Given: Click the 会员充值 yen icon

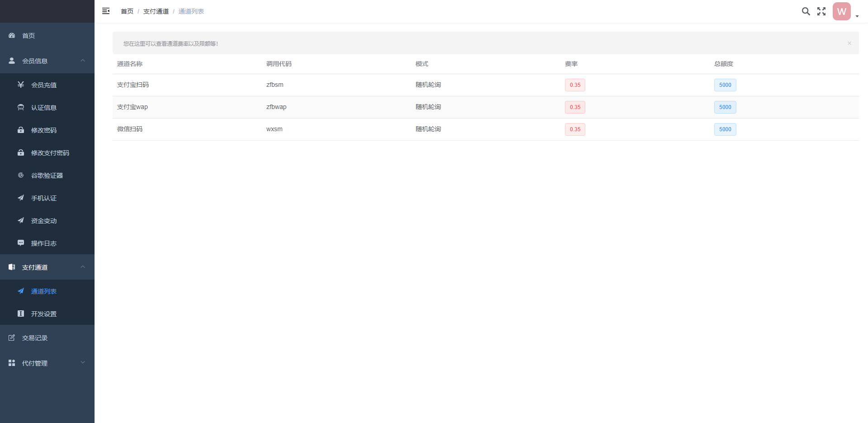Looking at the screenshot, I should point(21,85).
